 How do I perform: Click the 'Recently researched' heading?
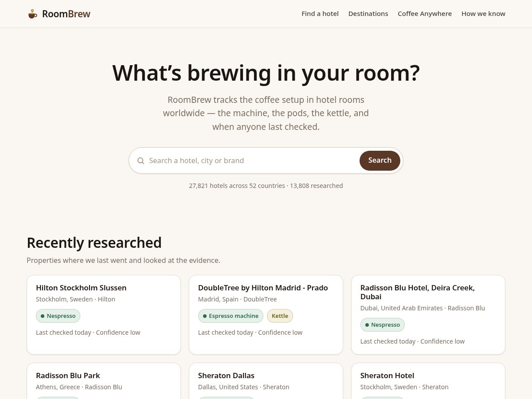(94, 243)
